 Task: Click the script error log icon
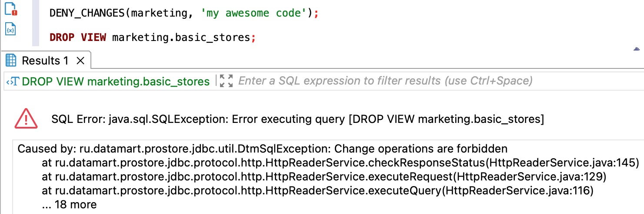pyautogui.click(x=11, y=9)
